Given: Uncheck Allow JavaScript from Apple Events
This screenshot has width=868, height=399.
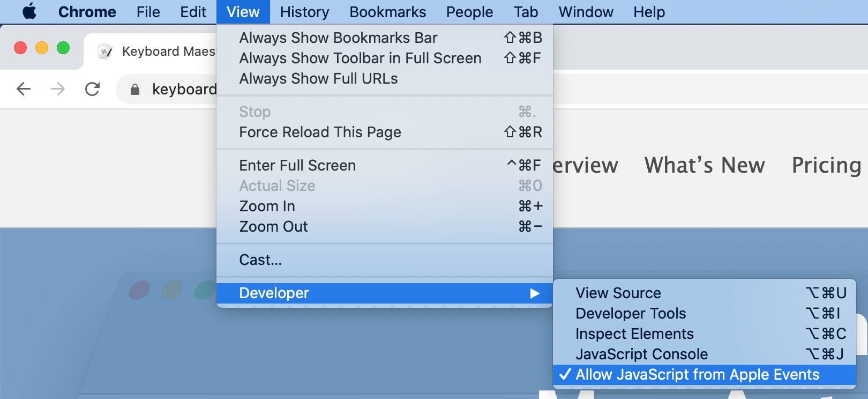Looking at the screenshot, I should coord(697,374).
